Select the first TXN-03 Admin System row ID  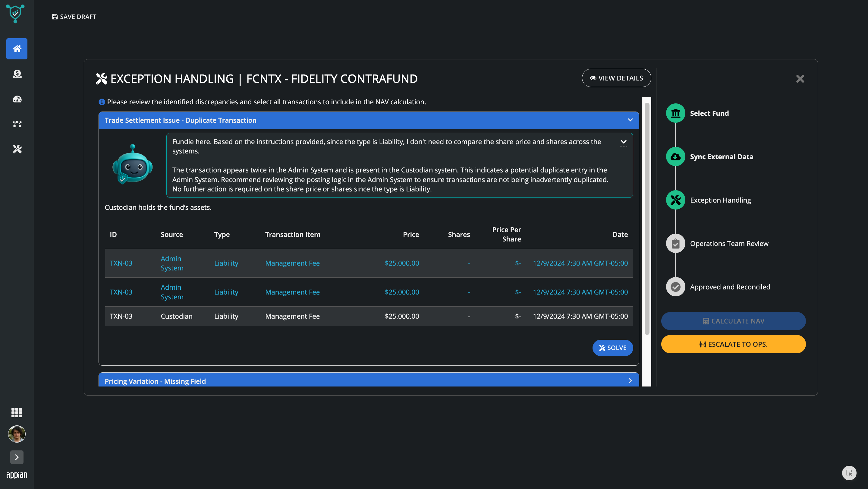pyautogui.click(x=121, y=263)
